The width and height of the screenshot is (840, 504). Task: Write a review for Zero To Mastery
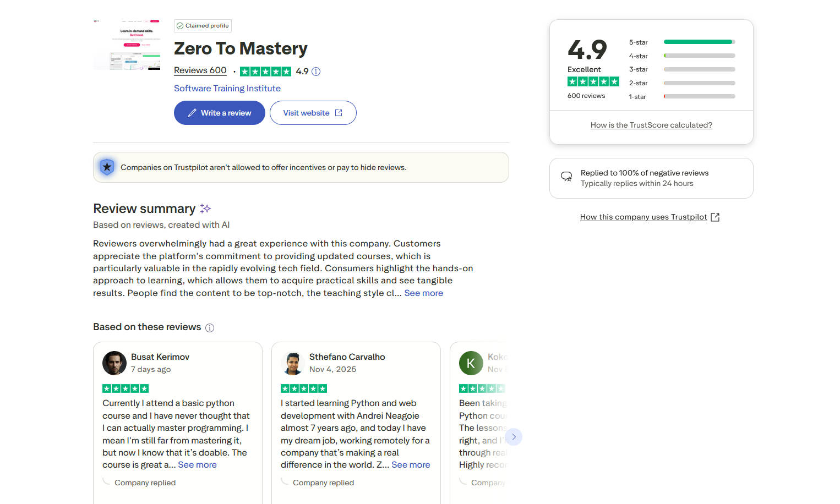(220, 113)
